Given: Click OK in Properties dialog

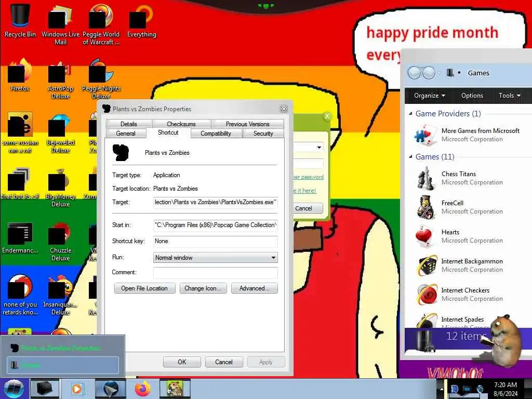Looking at the screenshot, I should (182, 362).
